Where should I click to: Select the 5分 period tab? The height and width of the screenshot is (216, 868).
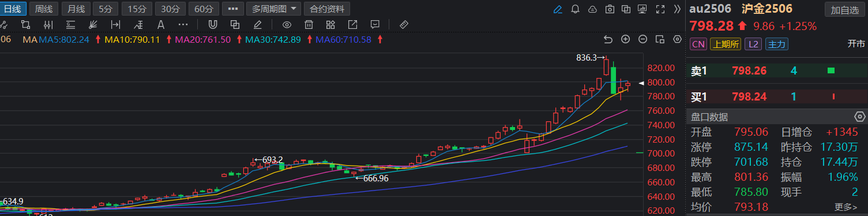tap(105, 9)
